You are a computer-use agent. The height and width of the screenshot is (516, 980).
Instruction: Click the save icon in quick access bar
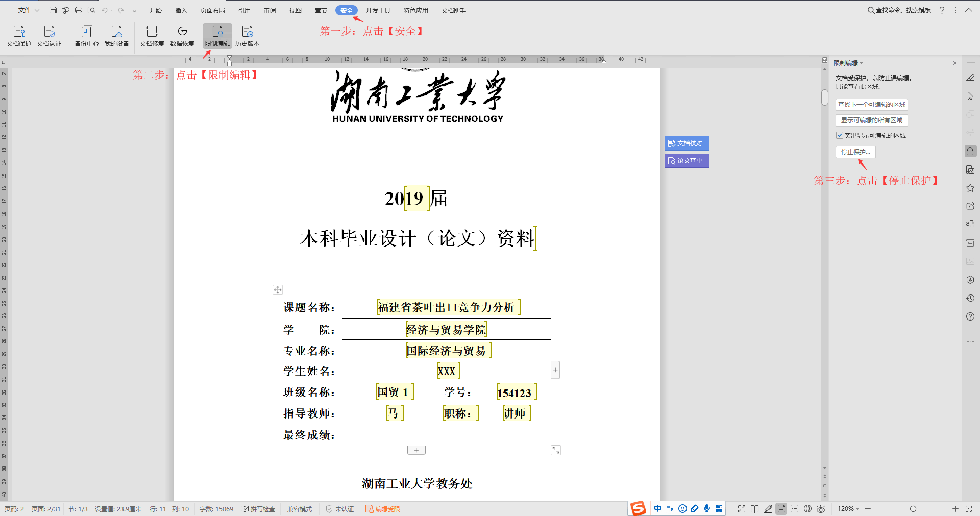(x=53, y=10)
